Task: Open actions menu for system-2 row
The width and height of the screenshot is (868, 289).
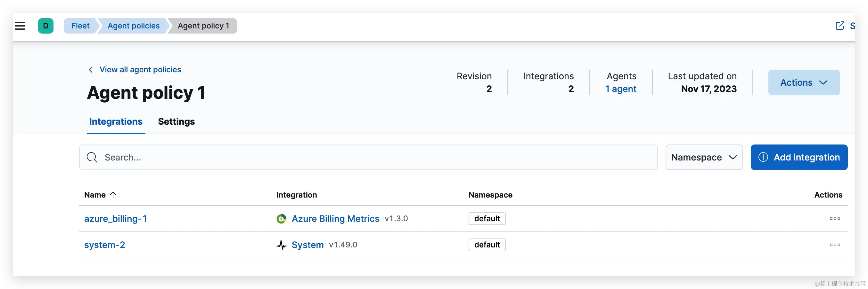Action: [x=835, y=245]
